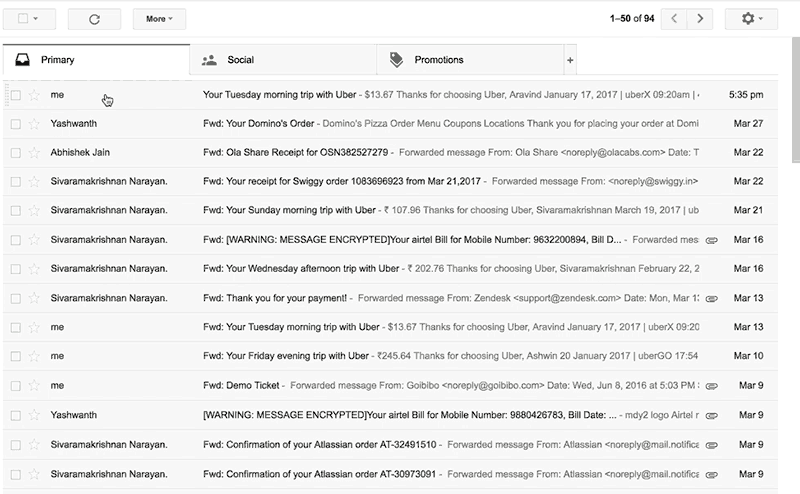This screenshot has width=800, height=494.
Task: Select checkbox for Ola Share Receipt email
Action: tap(16, 153)
